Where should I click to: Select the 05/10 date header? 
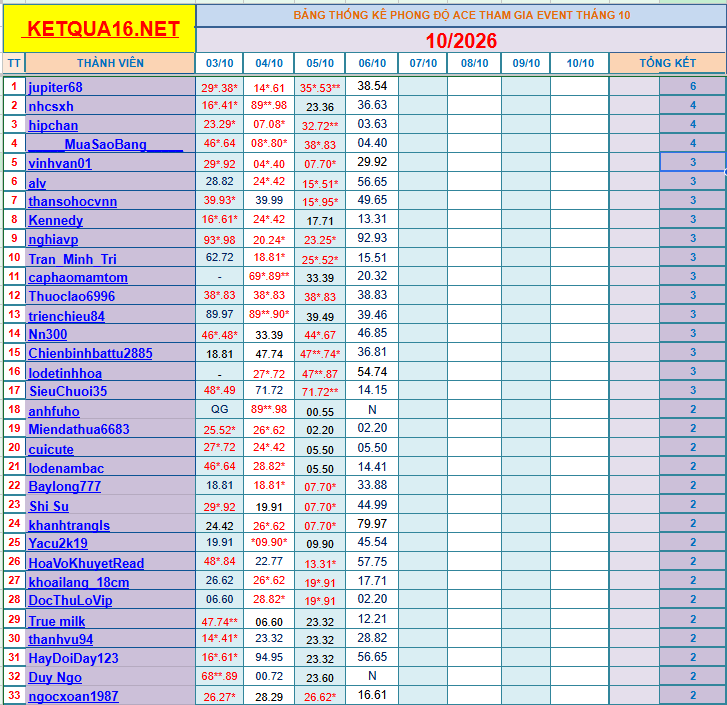tap(320, 63)
